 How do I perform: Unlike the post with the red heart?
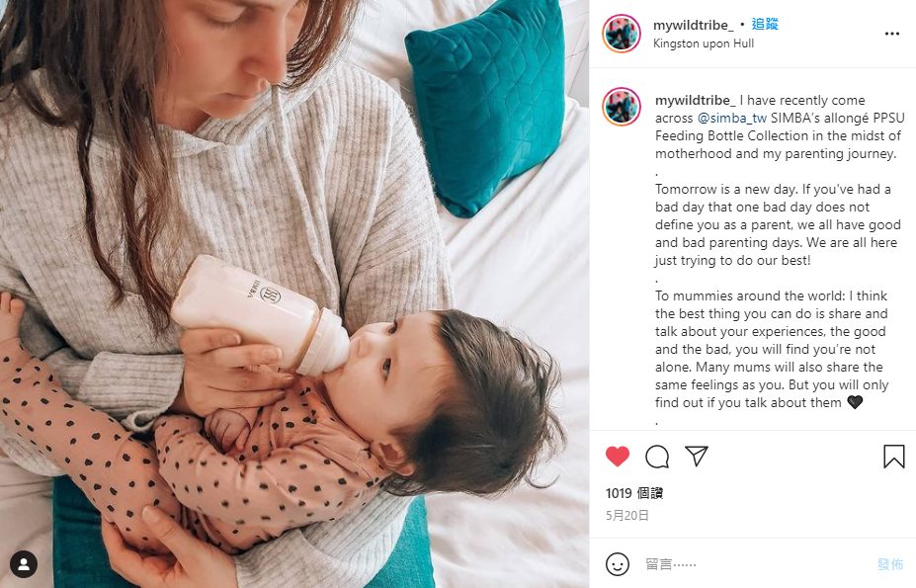click(x=618, y=457)
